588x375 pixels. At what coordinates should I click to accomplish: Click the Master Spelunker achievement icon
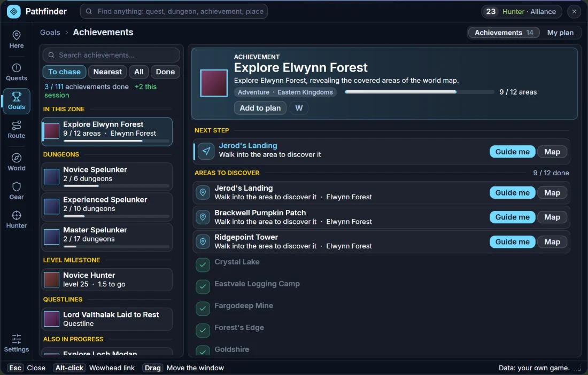(51, 237)
